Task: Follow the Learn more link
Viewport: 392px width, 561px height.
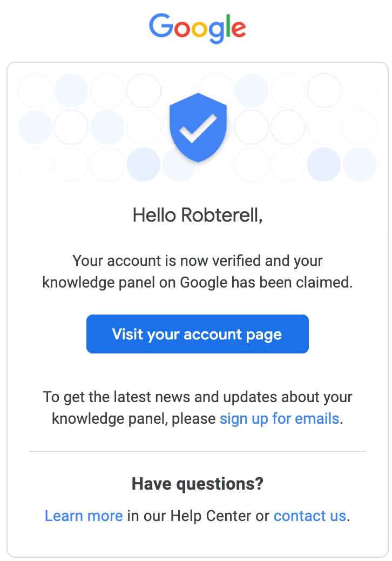Action: coord(84,516)
